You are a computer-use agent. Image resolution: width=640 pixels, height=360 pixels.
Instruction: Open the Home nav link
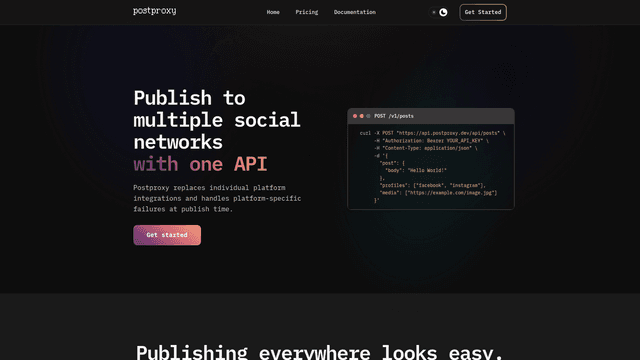click(273, 12)
